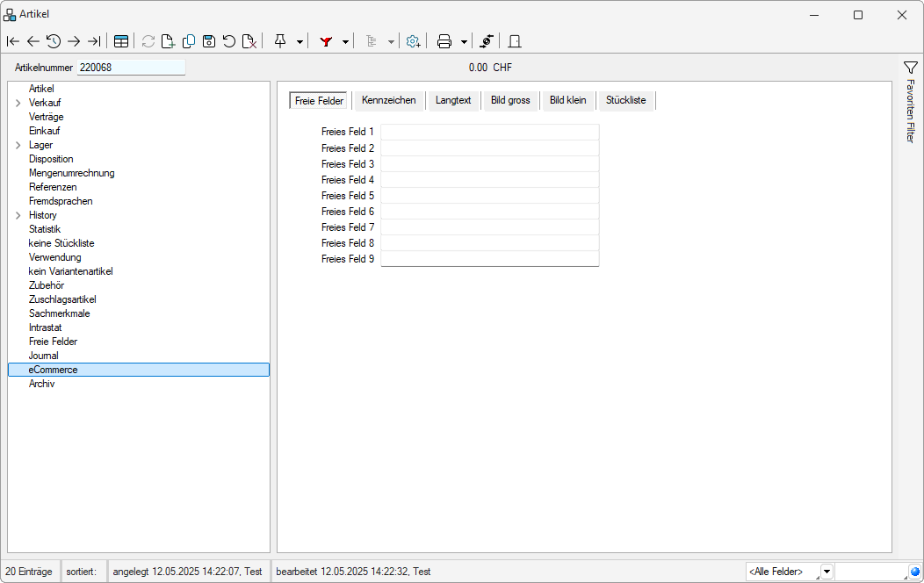The width and height of the screenshot is (924, 583).
Task: Open the Bild klein tab
Action: 567,100
